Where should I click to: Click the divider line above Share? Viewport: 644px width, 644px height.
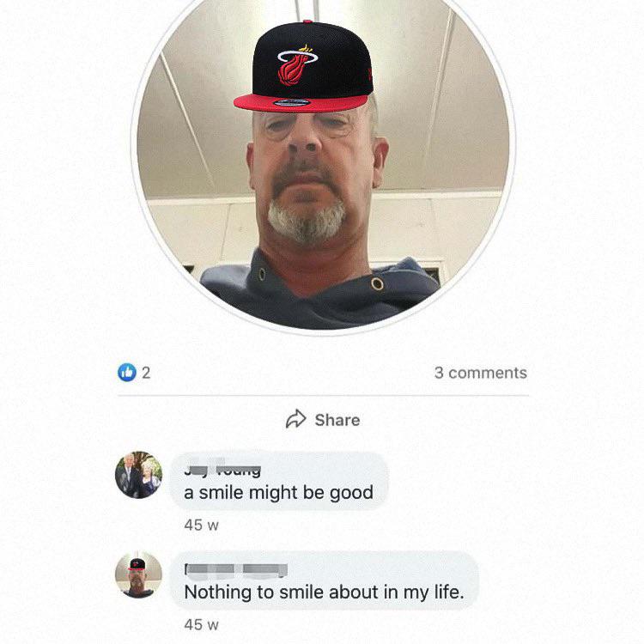tap(323, 396)
